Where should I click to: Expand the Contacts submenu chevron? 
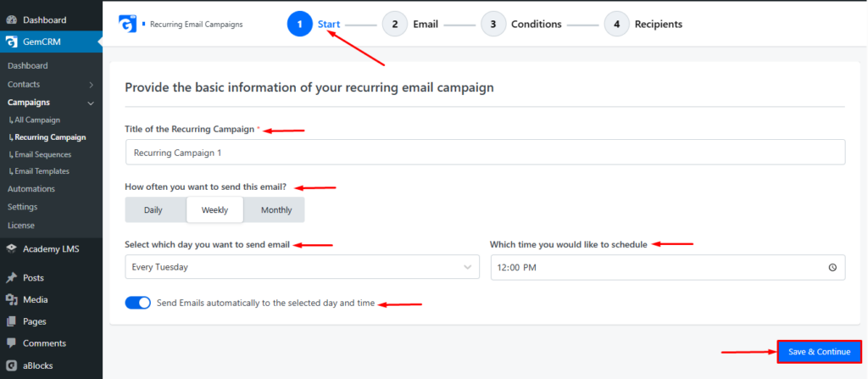click(92, 85)
